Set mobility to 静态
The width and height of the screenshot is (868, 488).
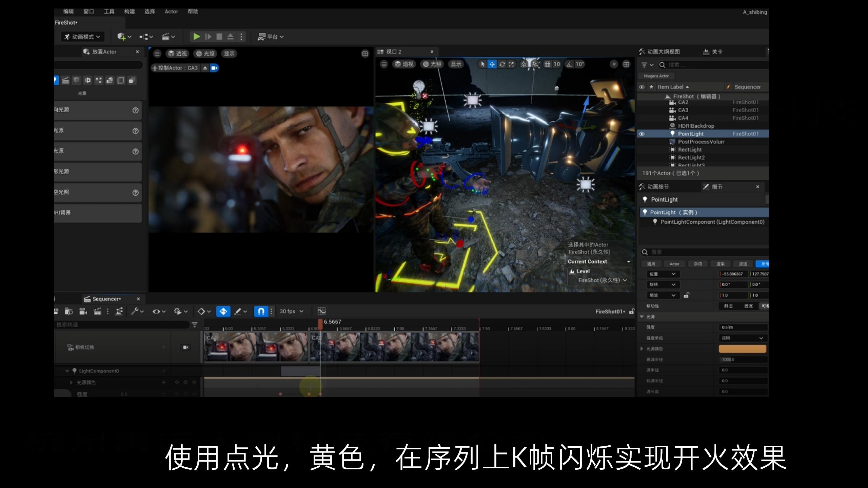(728, 306)
